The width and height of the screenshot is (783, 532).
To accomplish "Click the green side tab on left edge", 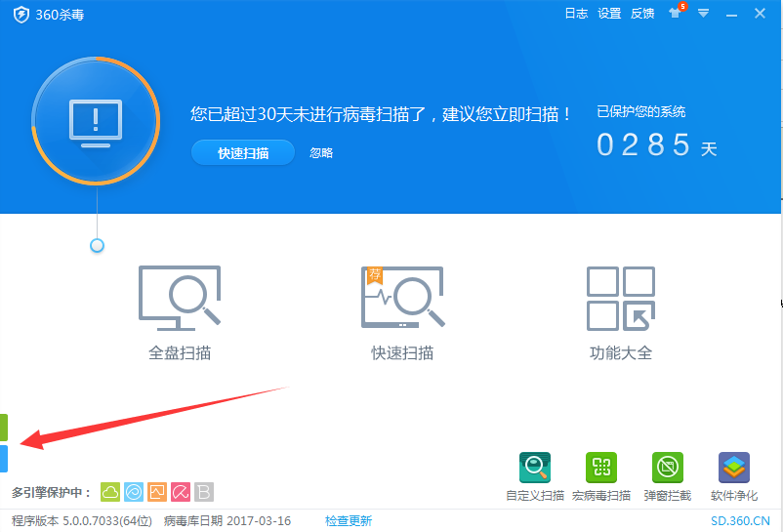I will click(x=4, y=428).
